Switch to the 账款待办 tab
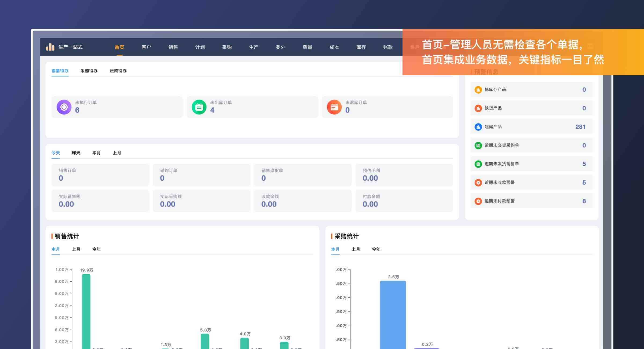The width and height of the screenshot is (644, 349). (118, 71)
